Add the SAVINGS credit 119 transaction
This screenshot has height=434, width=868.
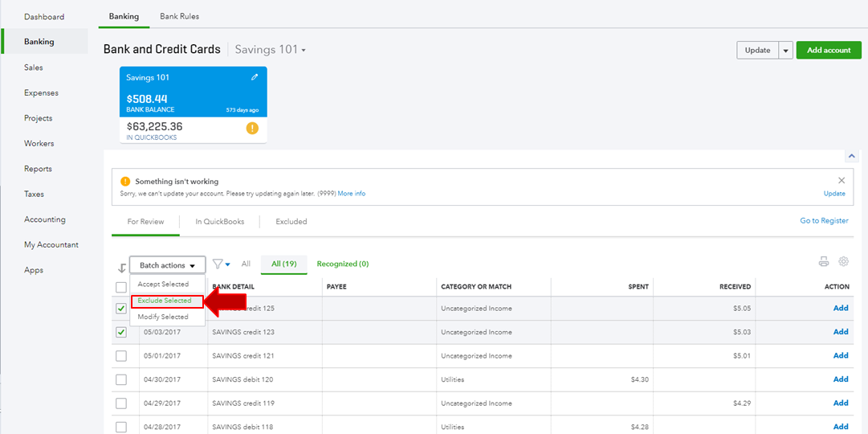pyautogui.click(x=841, y=403)
